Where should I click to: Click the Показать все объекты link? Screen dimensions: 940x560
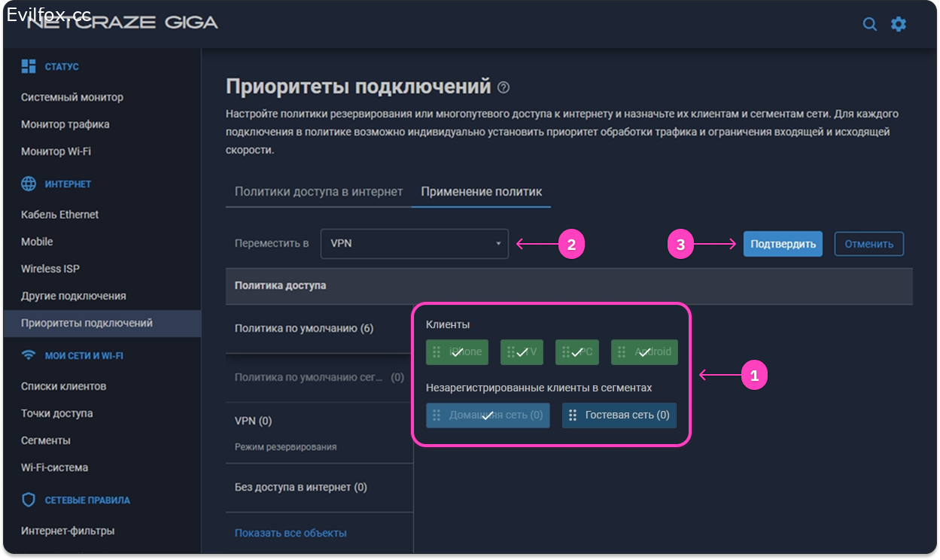[291, 533]
